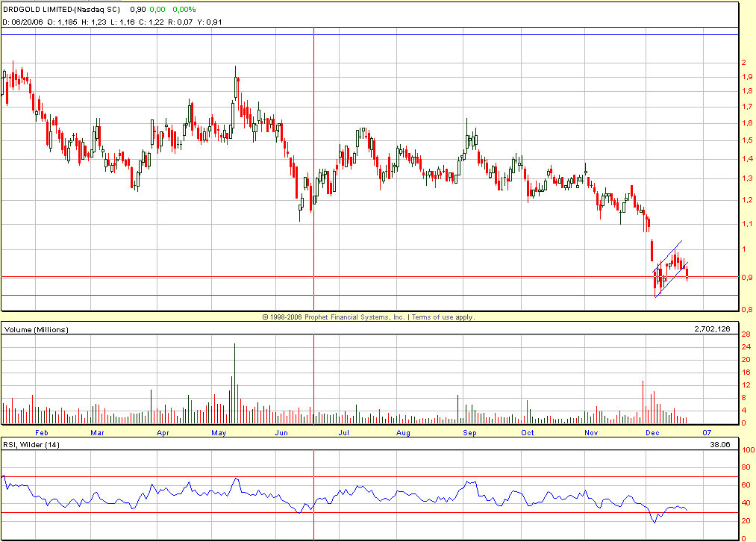
Task: Click the green 0,00% percent change value
Action: pyautogui.click(x=183, y=10)
